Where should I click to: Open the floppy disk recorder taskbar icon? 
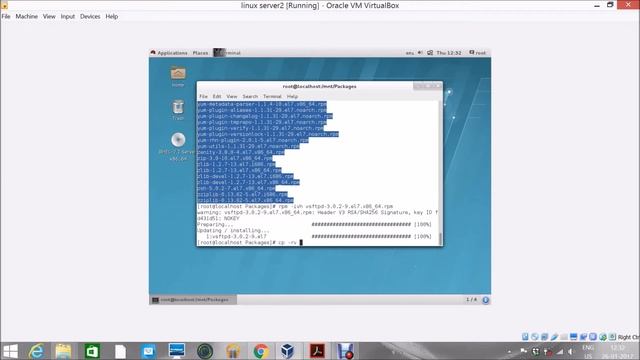point(345,351)
